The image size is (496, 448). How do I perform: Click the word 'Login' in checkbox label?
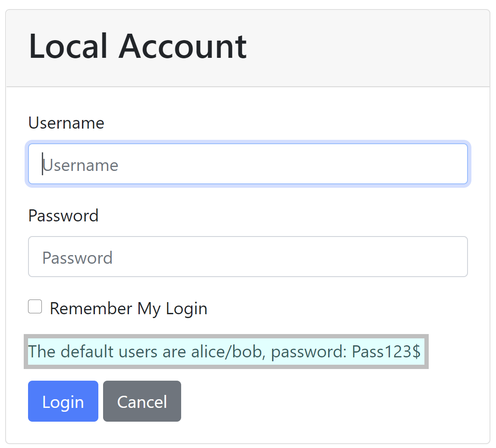(186, 309)
